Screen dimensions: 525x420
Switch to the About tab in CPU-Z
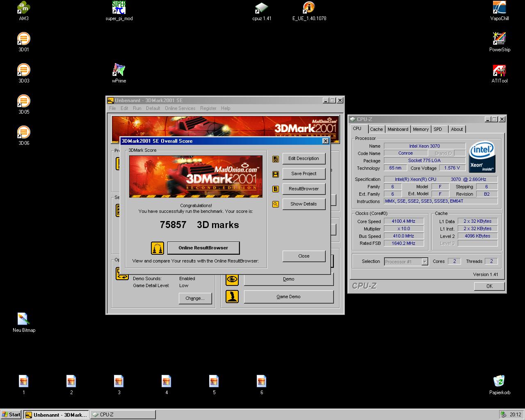click(457, 129)
